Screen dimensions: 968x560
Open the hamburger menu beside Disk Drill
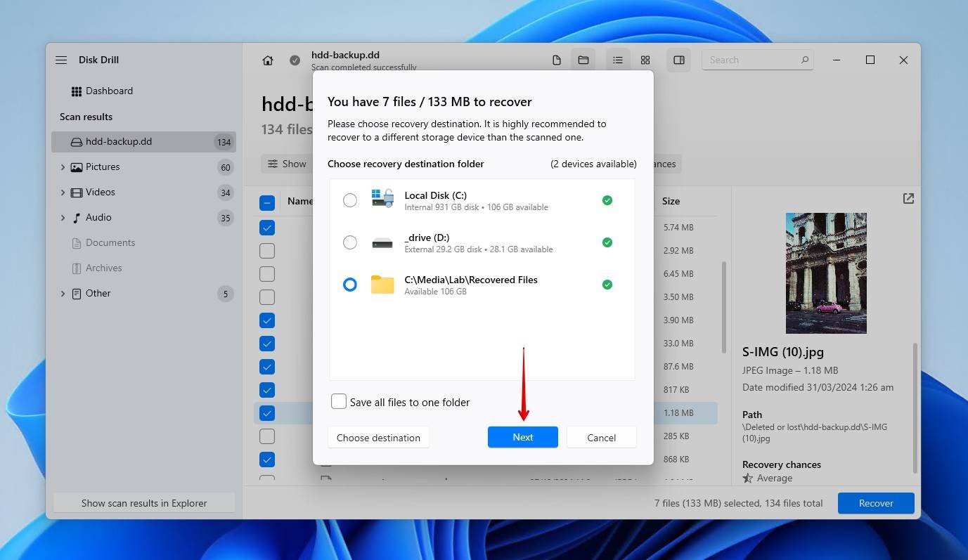tap(61, 60)
